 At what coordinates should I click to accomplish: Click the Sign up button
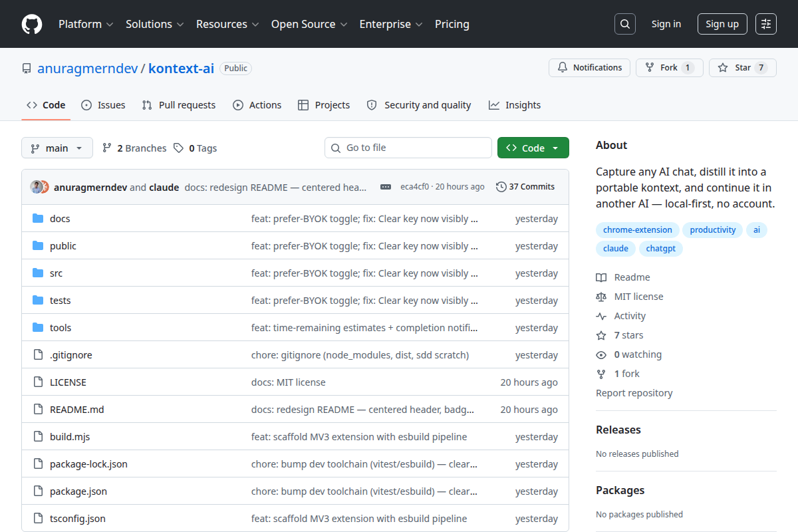click(722, 24)
